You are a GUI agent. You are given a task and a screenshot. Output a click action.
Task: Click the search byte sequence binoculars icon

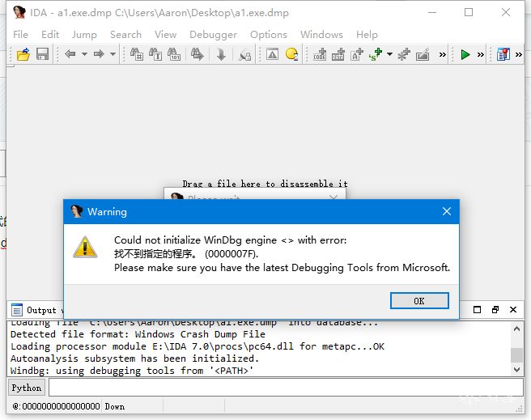point(174,54)
